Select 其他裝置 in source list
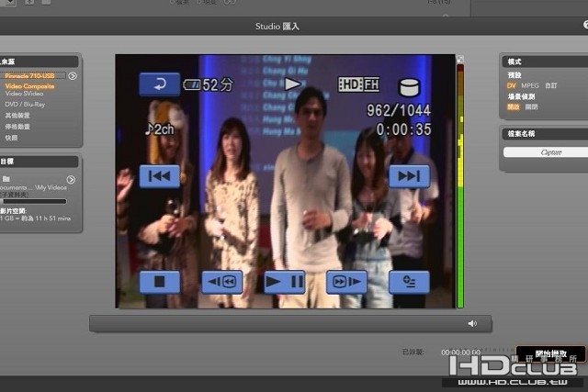588x392 pixels. tap(17, 116)
